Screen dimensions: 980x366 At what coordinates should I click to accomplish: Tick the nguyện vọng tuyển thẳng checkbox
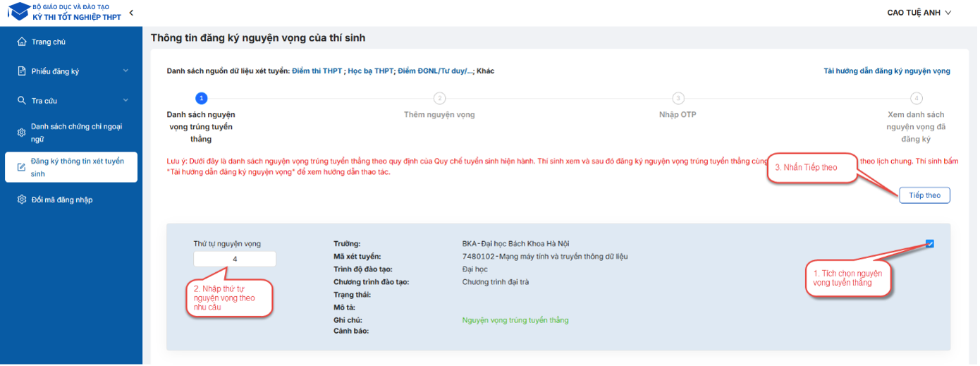930,244
